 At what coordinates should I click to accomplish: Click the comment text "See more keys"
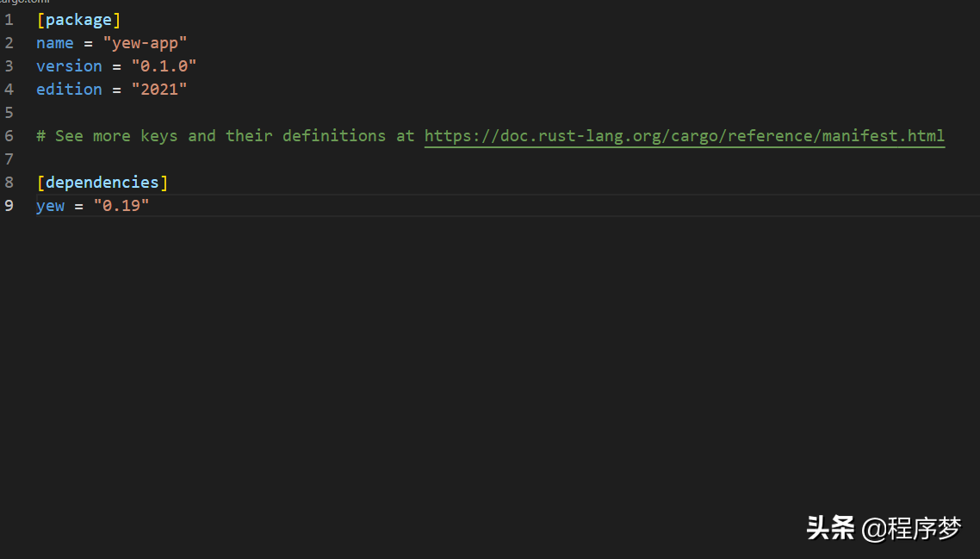tap(117, 136)
